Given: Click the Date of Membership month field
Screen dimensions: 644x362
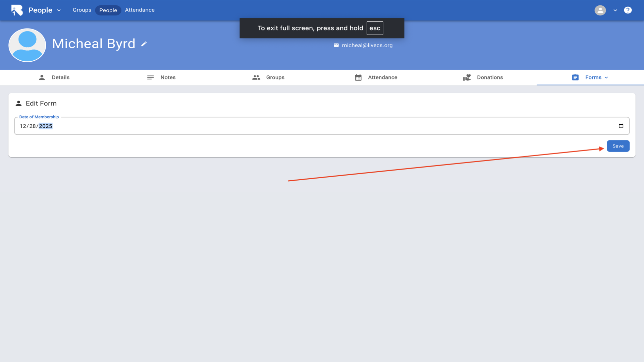Looking at the screenshot, I should point(22,126).
